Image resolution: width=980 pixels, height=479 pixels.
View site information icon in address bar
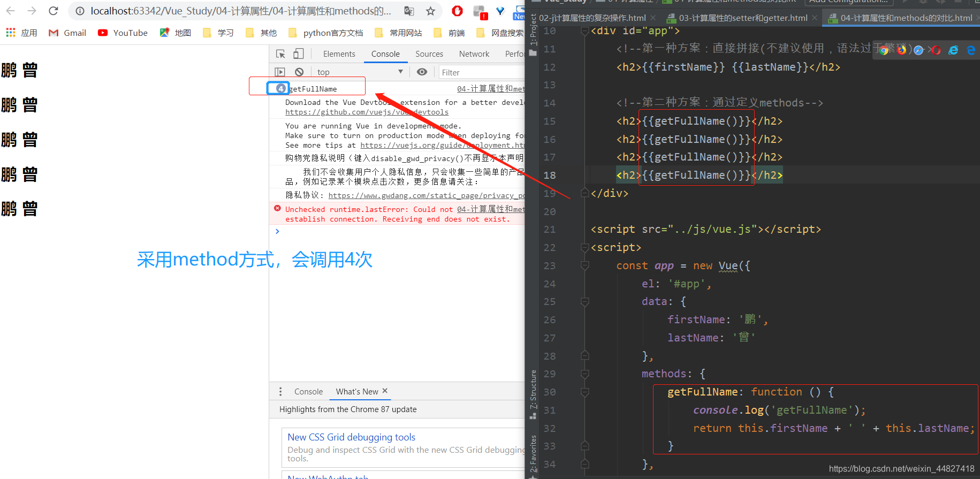pyautogui.click(x=80, y=11)
